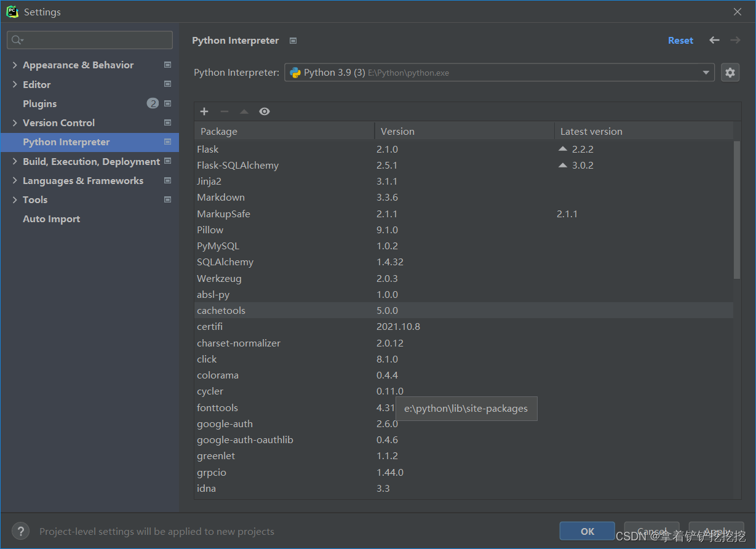Click project icon next to Editor
Screen dimensions: 756x549
pyautogui.click(x=167, y=84)
